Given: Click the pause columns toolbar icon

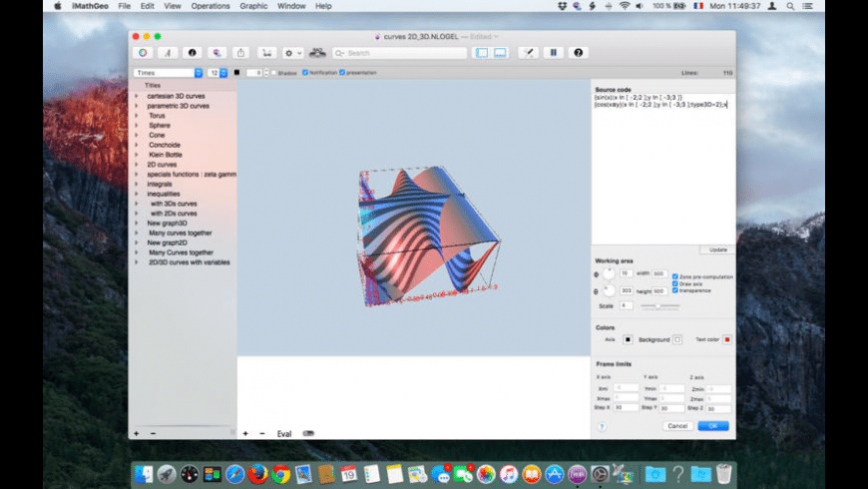Looking at the screenshot, I should [x=553, y=53].
